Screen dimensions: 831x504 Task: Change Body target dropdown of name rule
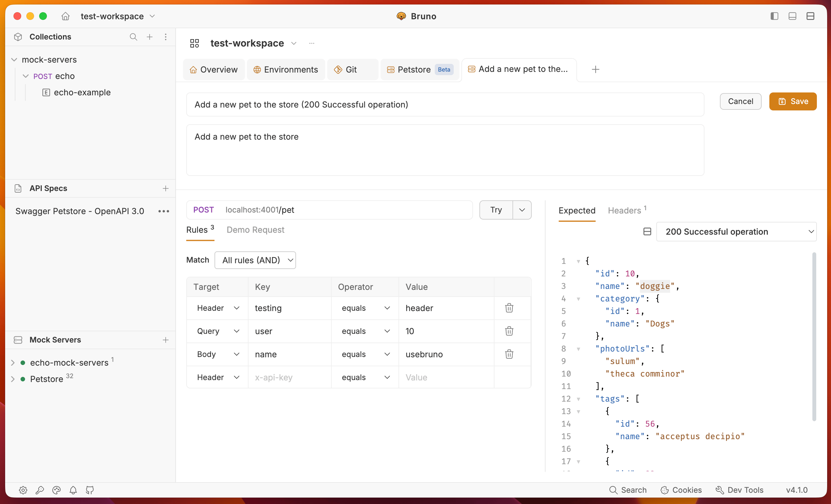[x=218, y=354]
